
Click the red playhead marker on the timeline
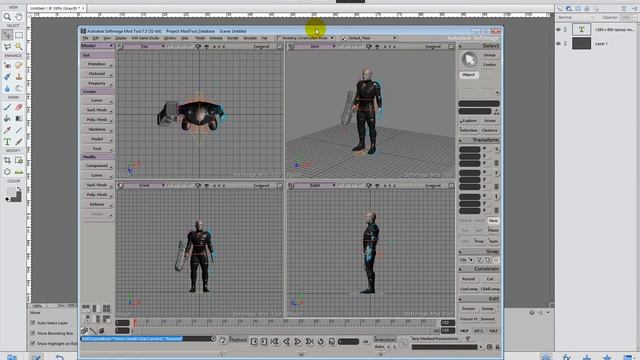point(135,323)
